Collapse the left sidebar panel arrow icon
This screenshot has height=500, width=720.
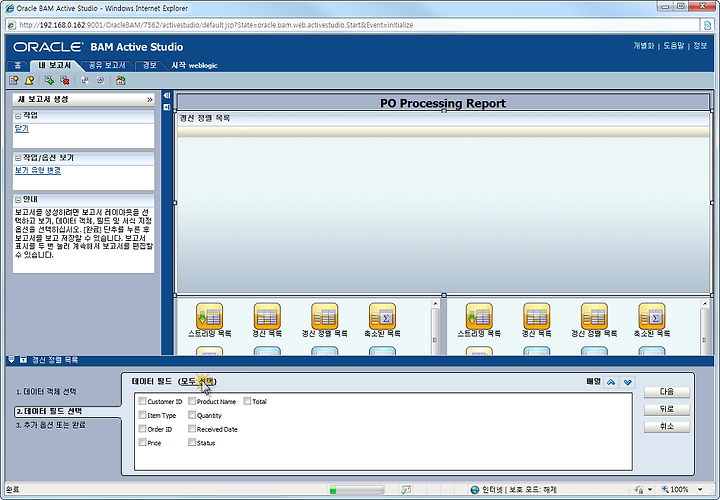[x=166, y=95]
